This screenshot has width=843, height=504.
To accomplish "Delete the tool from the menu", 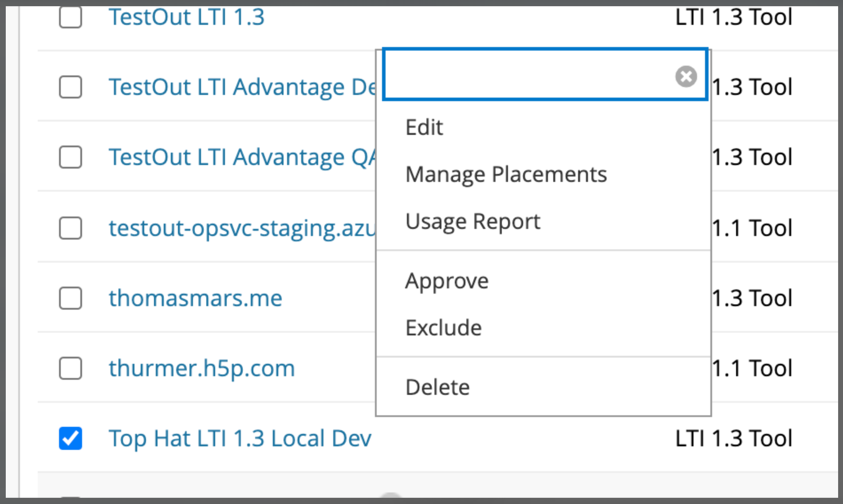I will (x=437, y=387).
